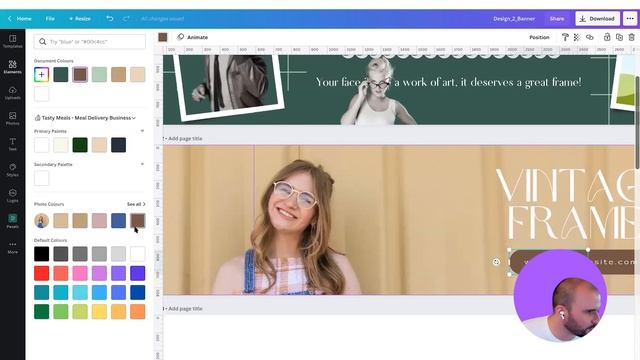The width and height of the screenshot is (640, 360).
Task: Open the File menu
Action: tap(50, 18)
